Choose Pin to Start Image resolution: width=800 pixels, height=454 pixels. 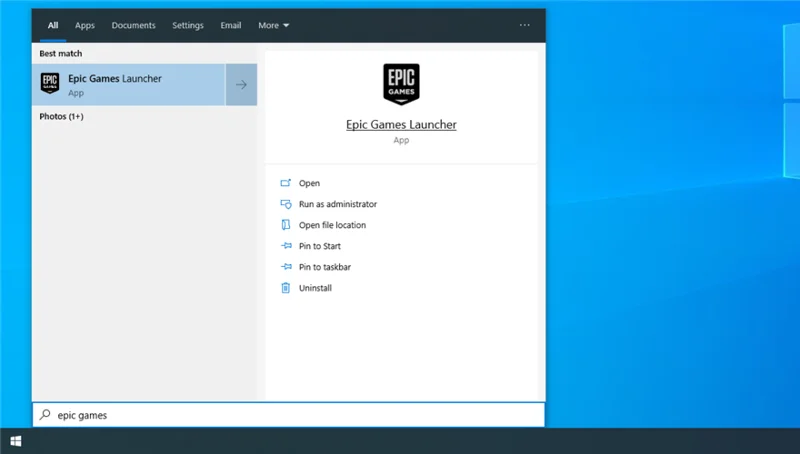point(320,246)
